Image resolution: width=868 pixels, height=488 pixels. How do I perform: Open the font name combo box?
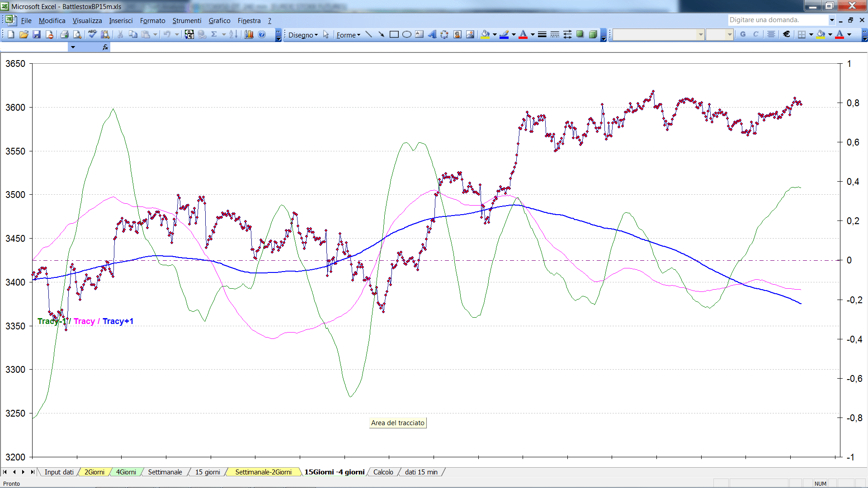pos(658,34)
